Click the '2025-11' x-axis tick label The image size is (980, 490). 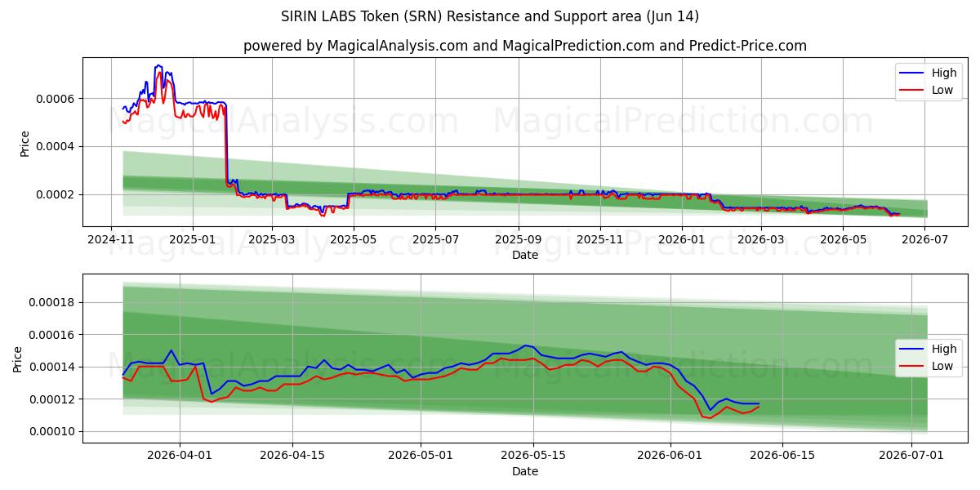pyautogui.click(x=599, y=239)
